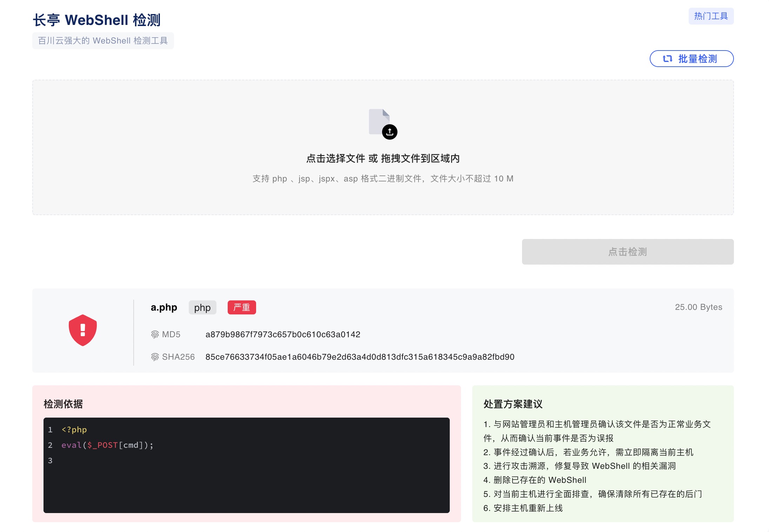
Task: Click the supported formats hint text
Action: point(383,179)
